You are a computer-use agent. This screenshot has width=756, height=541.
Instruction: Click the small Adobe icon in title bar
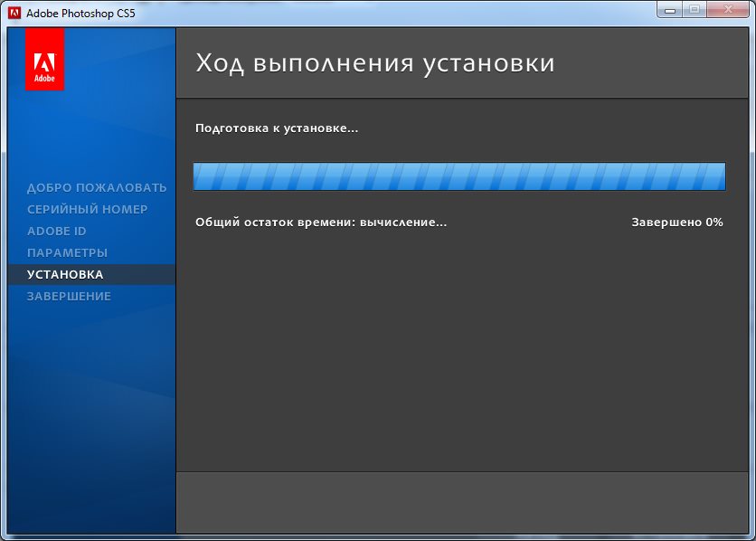(x=14, y=14)
